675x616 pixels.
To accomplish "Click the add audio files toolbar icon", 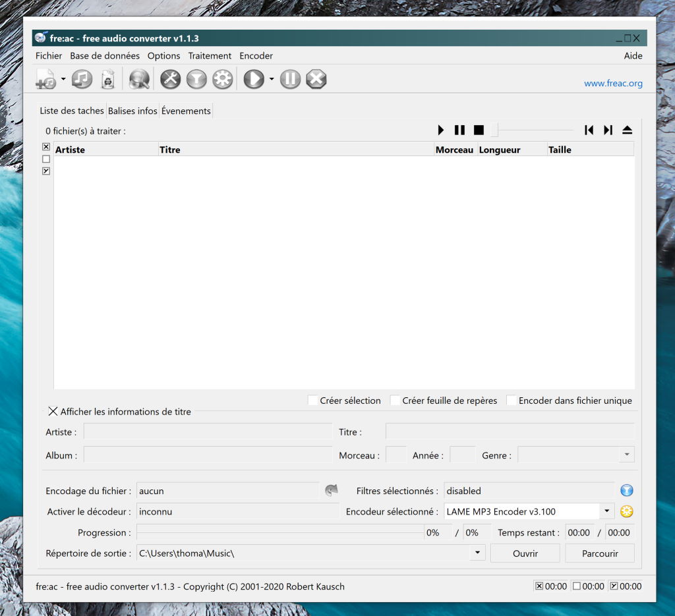I will click(46, 79).
